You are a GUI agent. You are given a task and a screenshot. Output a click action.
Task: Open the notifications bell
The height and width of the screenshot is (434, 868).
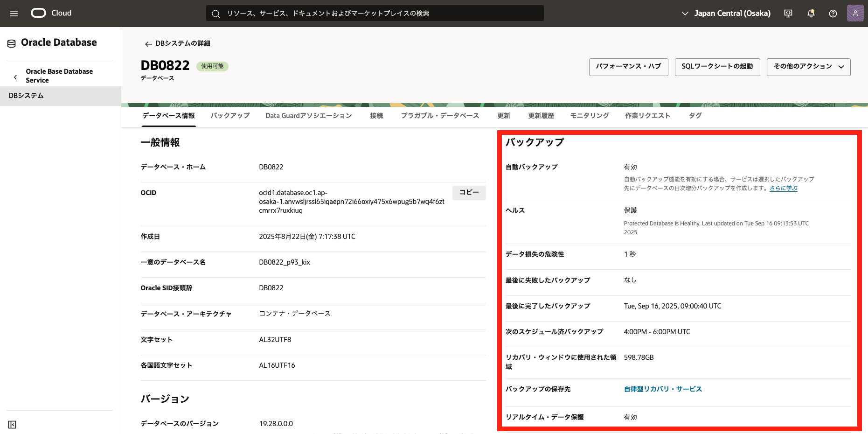click(811, 14)
